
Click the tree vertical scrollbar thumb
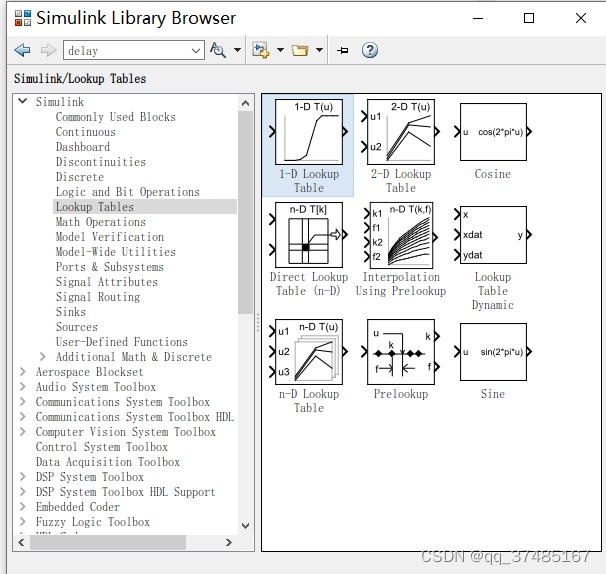245,213
